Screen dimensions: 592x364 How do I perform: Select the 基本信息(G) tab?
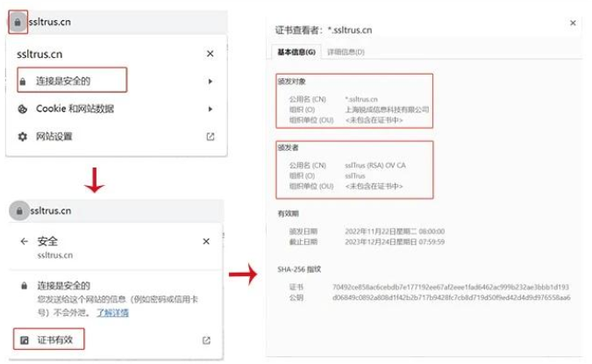[x=296, y=52]
